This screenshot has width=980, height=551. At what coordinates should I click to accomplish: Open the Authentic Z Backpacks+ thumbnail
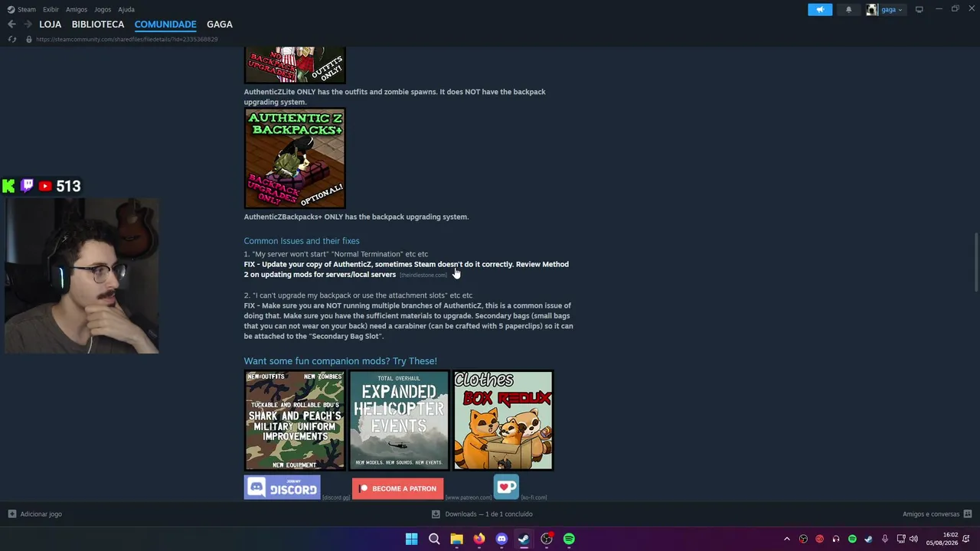click(295, 158)
